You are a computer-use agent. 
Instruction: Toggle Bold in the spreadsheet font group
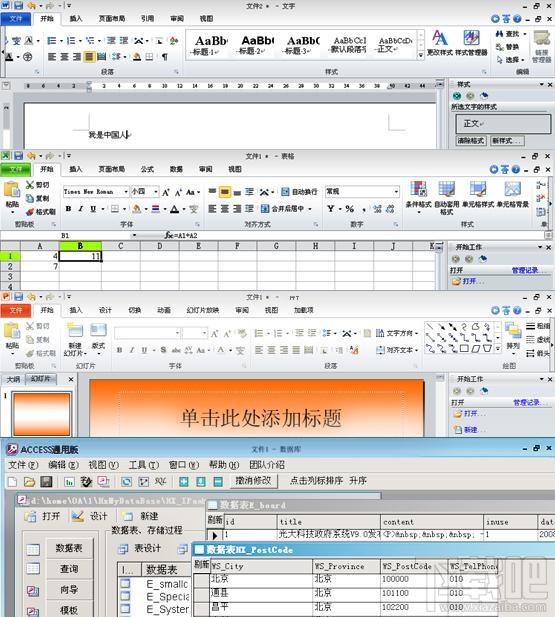click(x=68, y=209)
